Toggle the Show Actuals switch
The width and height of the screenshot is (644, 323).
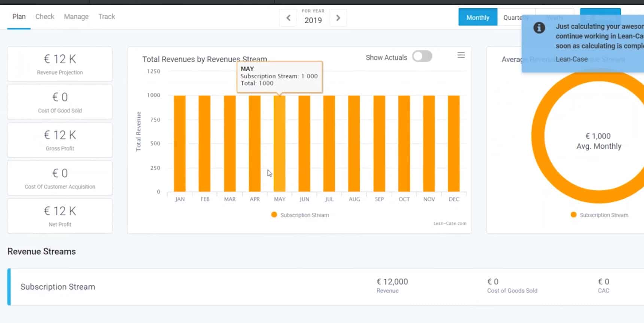coord(422,57)
